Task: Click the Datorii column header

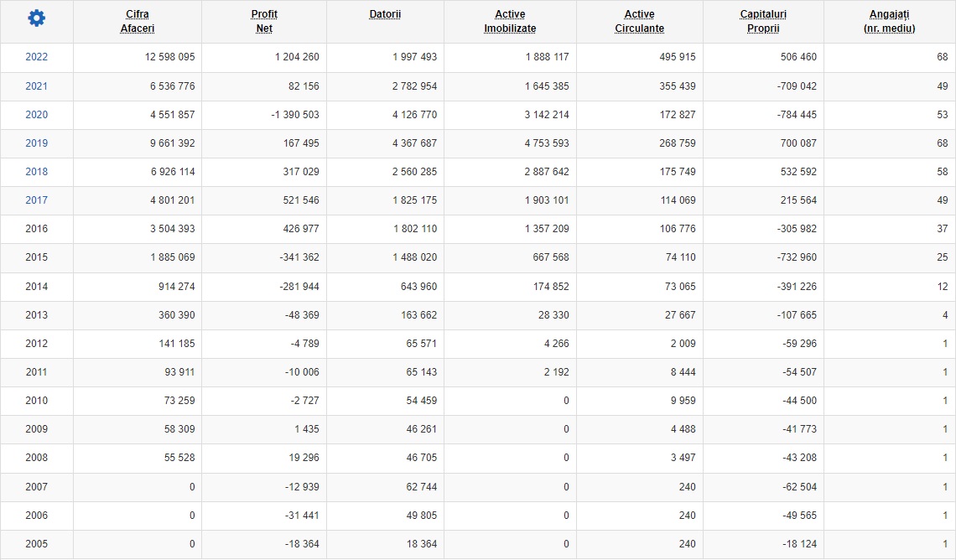Action: pyautogui.click(x=385, y=14)
